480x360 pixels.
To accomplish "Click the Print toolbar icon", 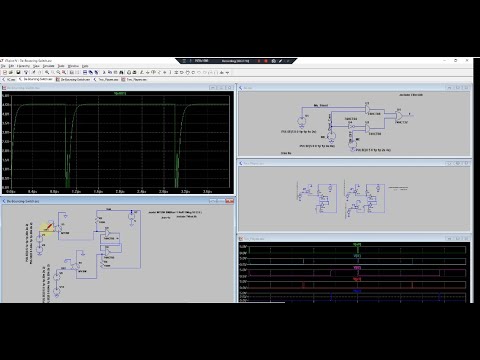I will (129, 72).
